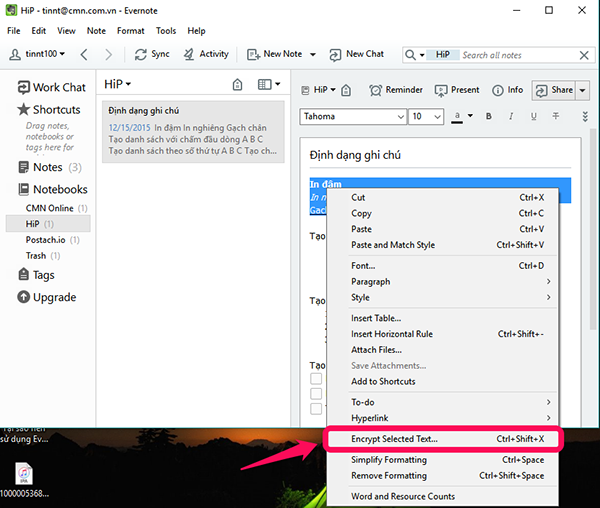The width and height of the screenshot is (600, 508).
Task: Choose Insert Table... from context menu
Action: click(443, 318)
